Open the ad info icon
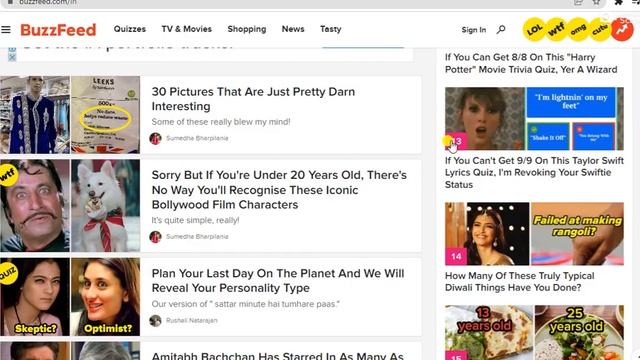The width and height of the screenshot is (640, 360). (x=12, y=49)
